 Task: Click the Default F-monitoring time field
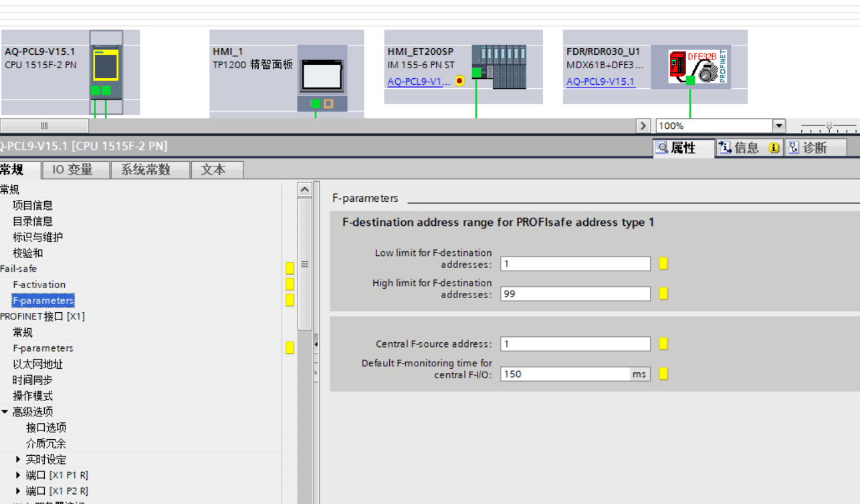click(566, 374)
